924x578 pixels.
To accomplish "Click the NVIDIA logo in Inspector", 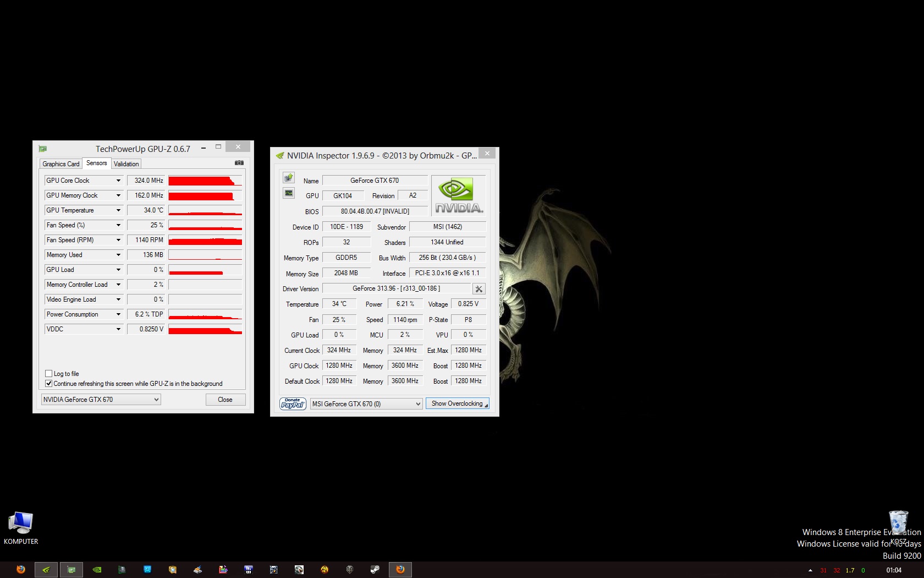I will coord(459,196).
